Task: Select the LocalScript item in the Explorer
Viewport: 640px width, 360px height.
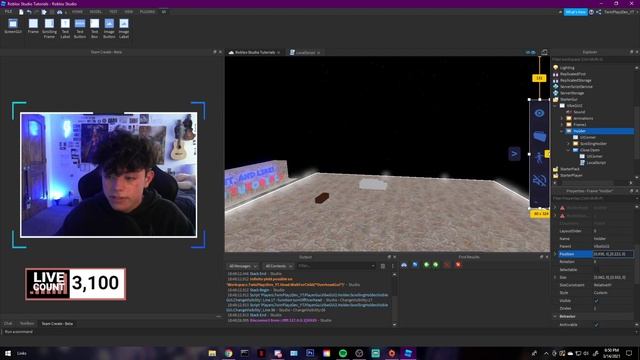Action: pyautogui.click(x=596, y=162)
